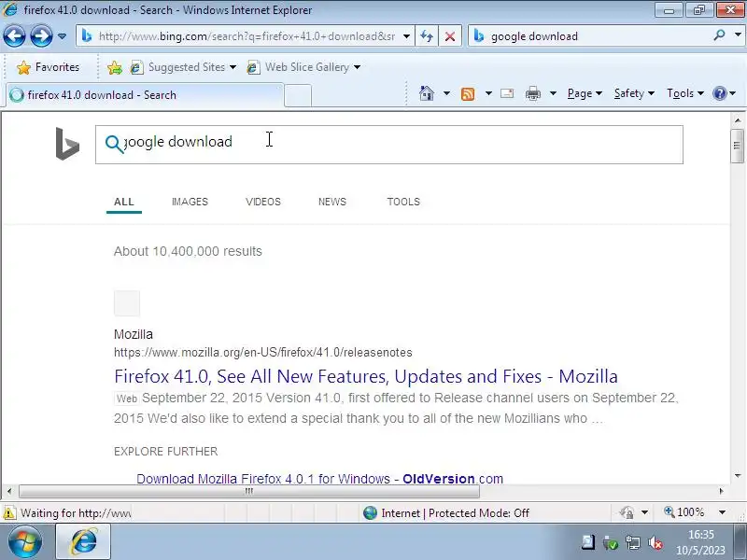The image size is (747, 560).
Task: Expand the Feeds dropdown arrow
Action: pos(488,93)
